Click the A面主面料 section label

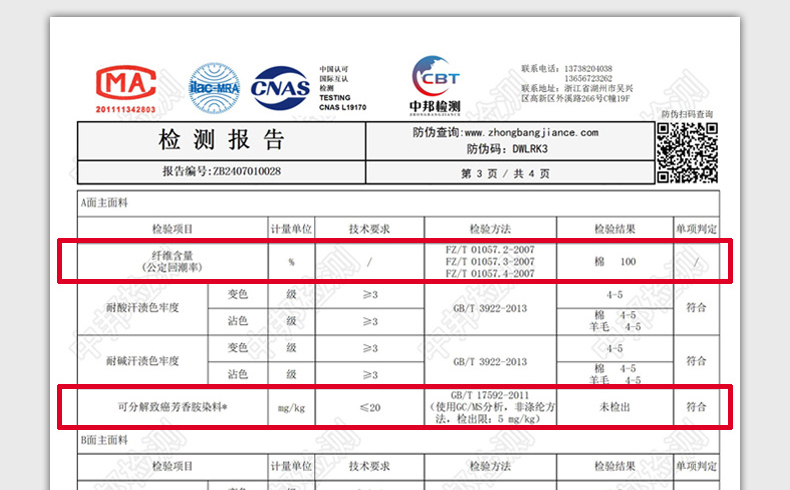[x=104, y=202]
